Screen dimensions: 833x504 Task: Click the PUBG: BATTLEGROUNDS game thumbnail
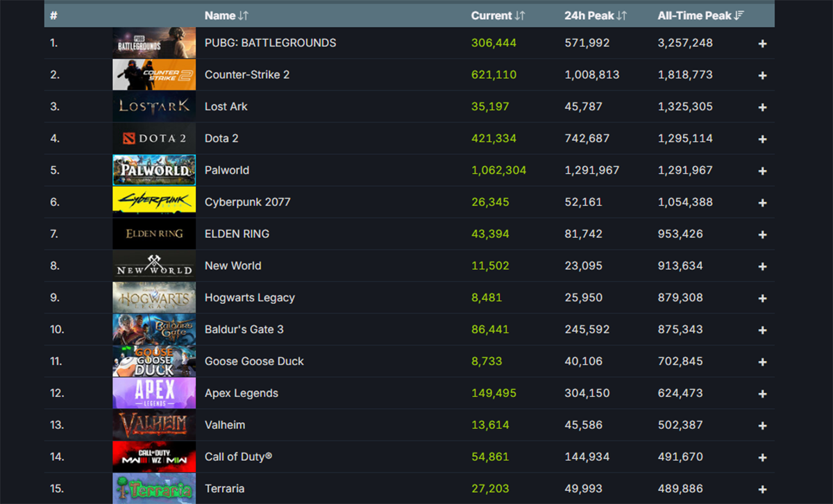click(x=153, y=43)
